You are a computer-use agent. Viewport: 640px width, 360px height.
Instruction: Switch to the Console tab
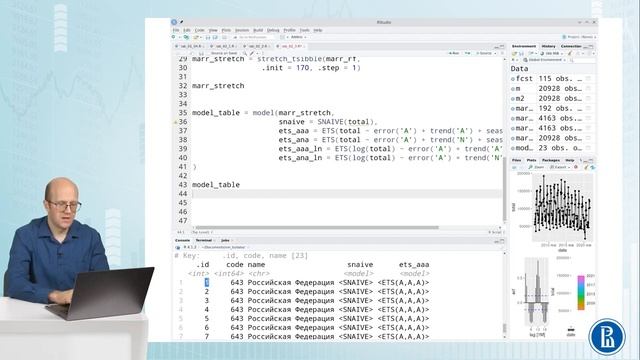pos(182,240)
